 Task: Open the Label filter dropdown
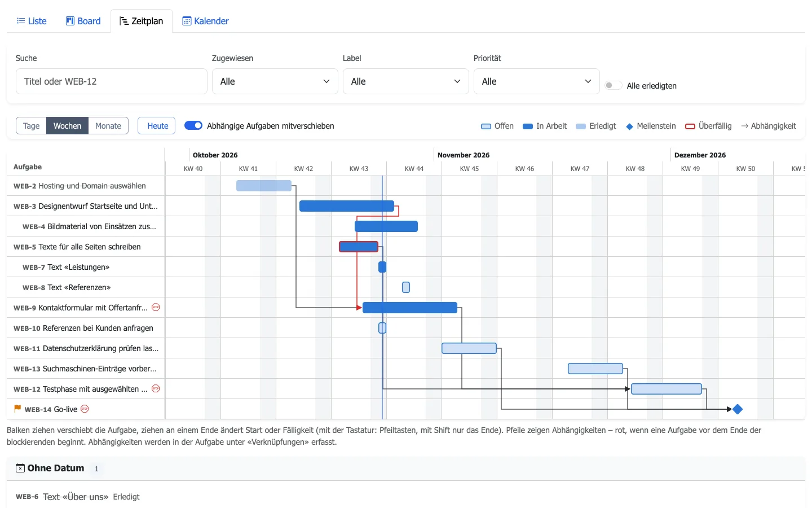406,81
